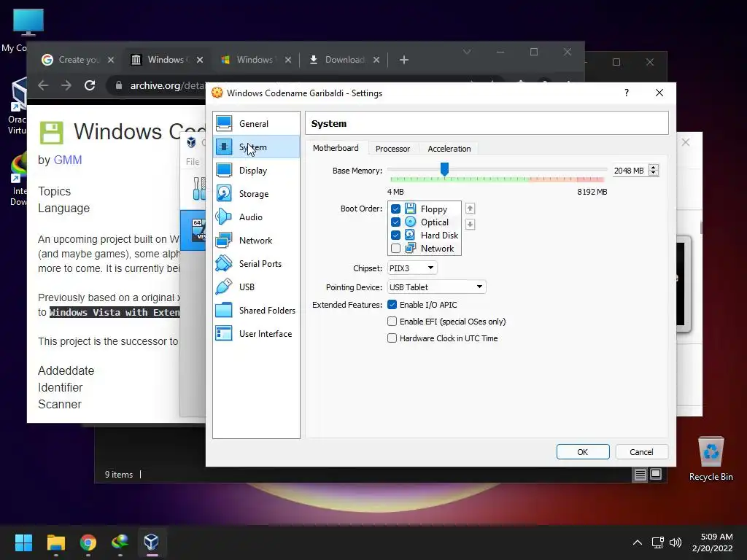Screen dimensions: 747x560
Task: Move boot device down with arrow button
Action: click(471, 225)
